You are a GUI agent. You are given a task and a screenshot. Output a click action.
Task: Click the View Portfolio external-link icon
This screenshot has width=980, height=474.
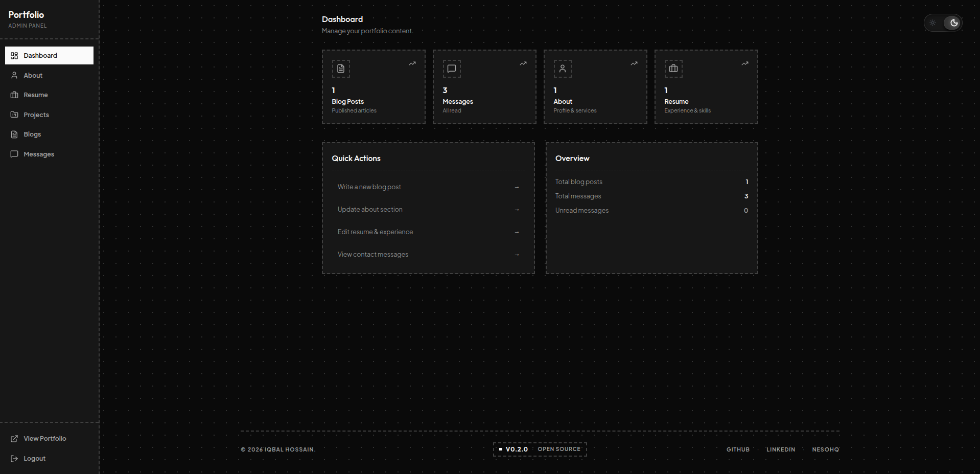tap(13, 438)
